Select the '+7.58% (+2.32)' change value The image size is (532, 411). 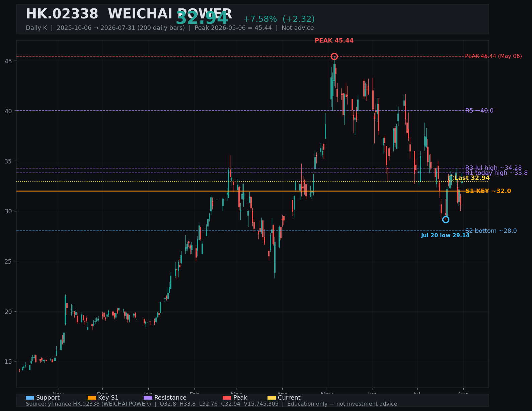(279, 19)
